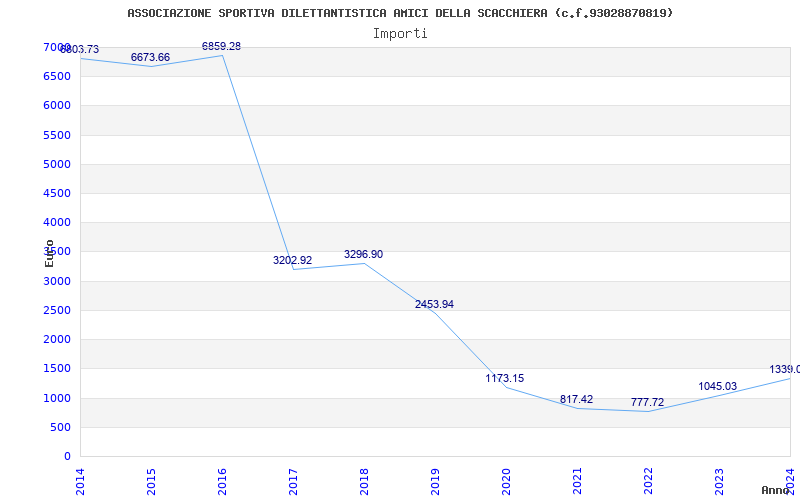Viewport: 800px width, 500px height.
Task: Click y-axis value 6000
Action: (x=57, y=106)
